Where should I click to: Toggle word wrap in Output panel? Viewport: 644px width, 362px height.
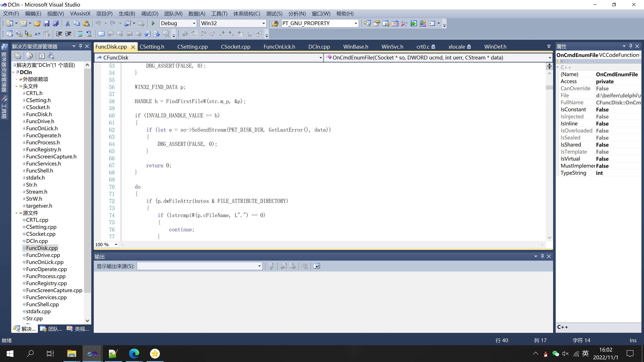(x=316, y=266)
